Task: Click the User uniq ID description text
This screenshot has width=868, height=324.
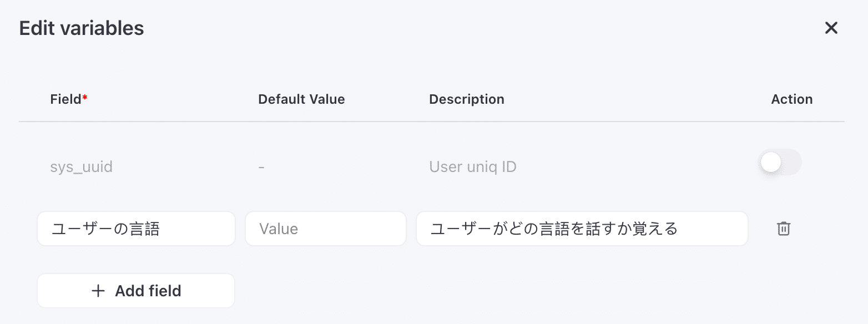Action: point(472,167)
